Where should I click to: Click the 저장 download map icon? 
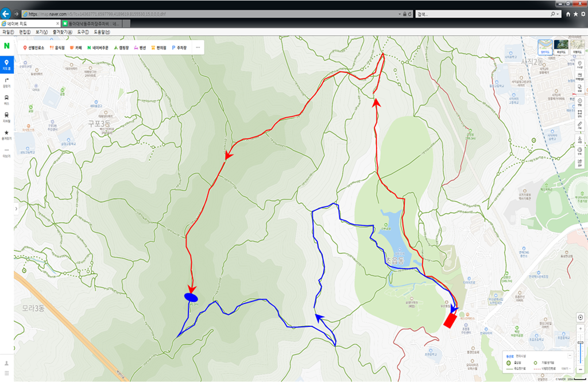coord(580,140)
